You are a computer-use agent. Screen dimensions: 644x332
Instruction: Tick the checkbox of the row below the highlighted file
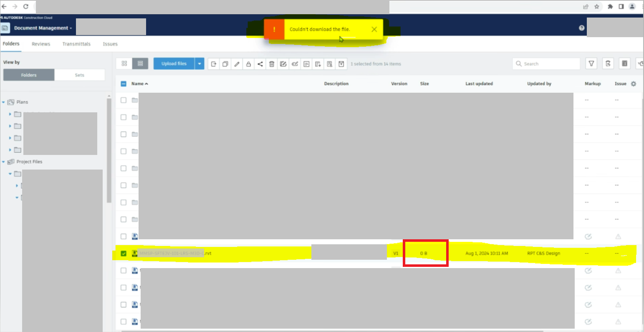[x=124, y=270]
